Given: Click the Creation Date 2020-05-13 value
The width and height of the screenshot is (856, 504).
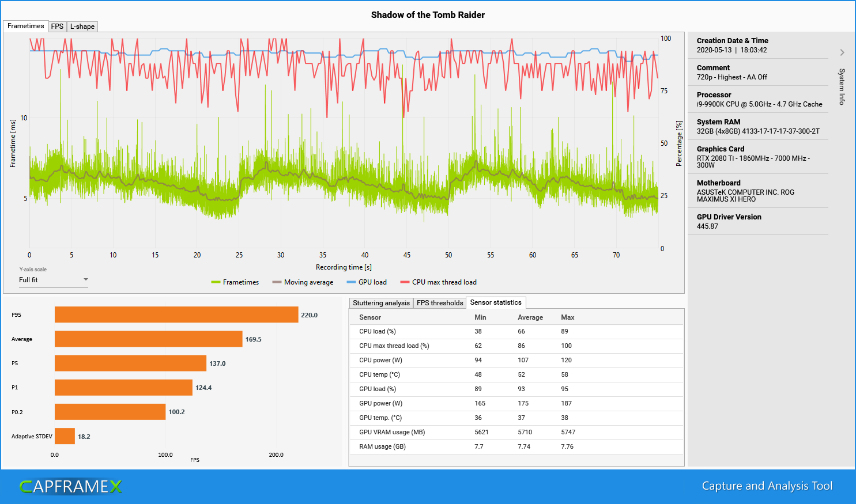Looking at the screenshot, I should (x=731, y=50).
